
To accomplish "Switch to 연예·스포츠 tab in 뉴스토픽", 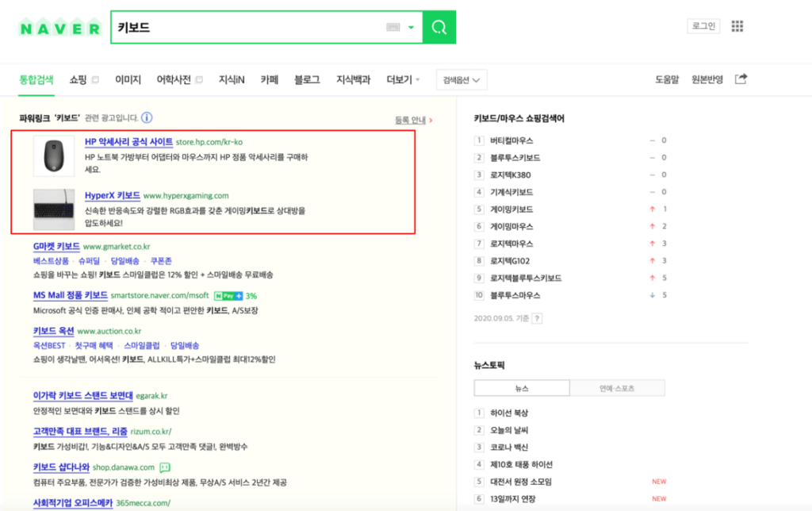I will (617, 388).
